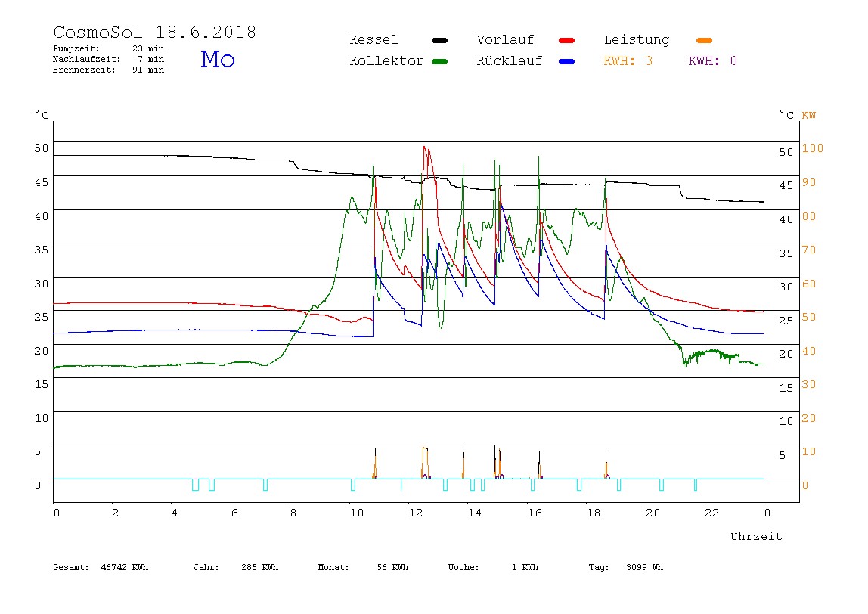Click the 'Nachlaufzeit:' label
Viewport: 868px width, 614px height.
pyautogui.click(x=87, y=59)
